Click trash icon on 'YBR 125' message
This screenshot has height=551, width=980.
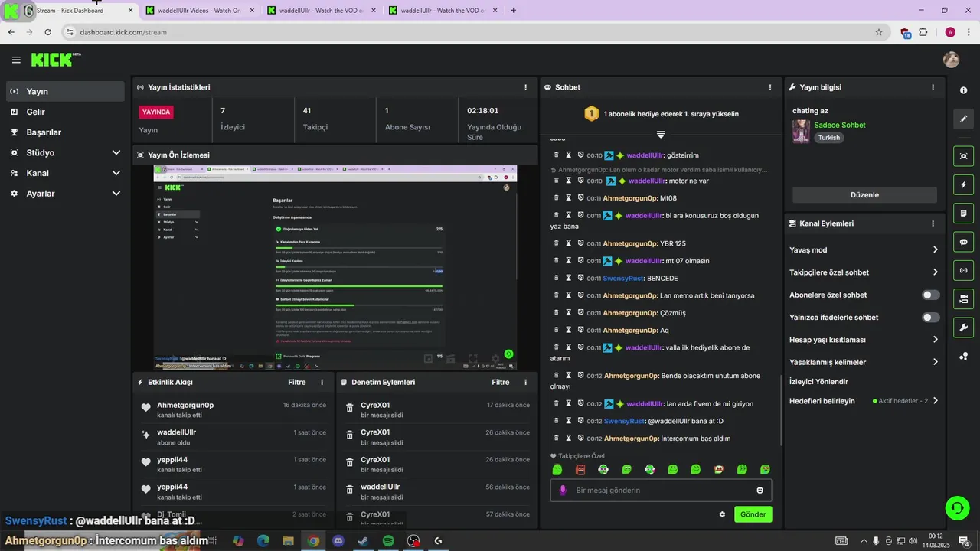pyautogui.click(x=557, y=243)
